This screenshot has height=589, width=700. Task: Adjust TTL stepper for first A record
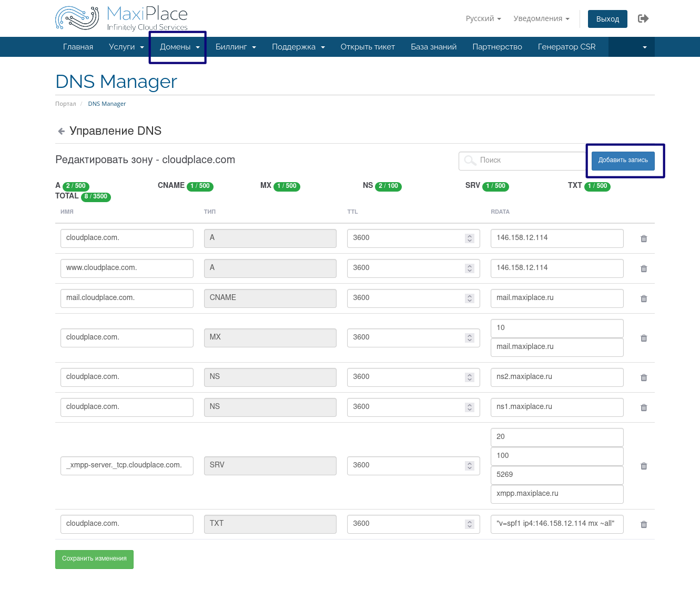470,238
